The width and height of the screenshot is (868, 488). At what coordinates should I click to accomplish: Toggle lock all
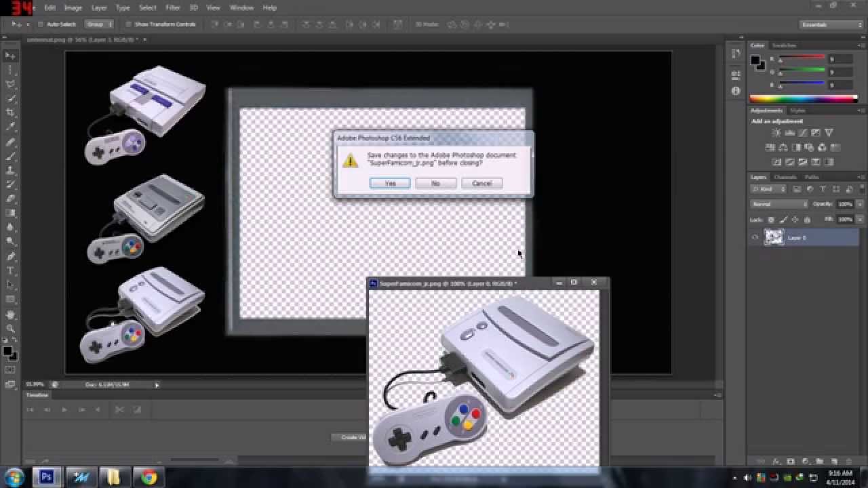tap(806, 220)
